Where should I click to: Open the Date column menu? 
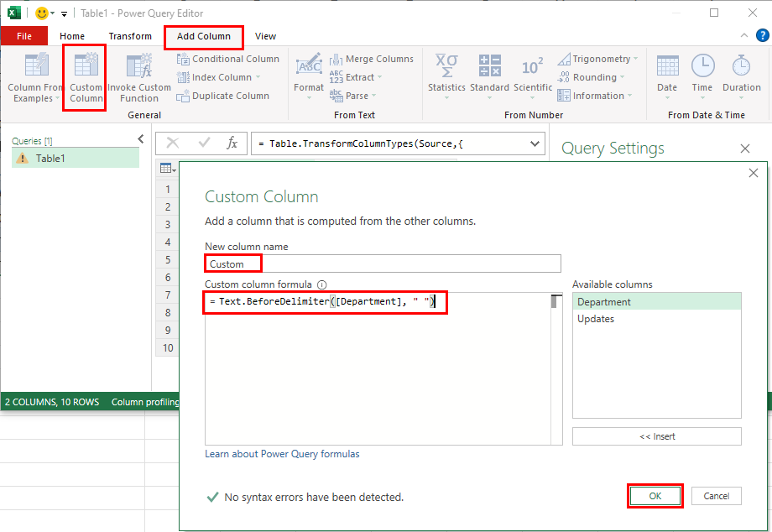[667, 76]
